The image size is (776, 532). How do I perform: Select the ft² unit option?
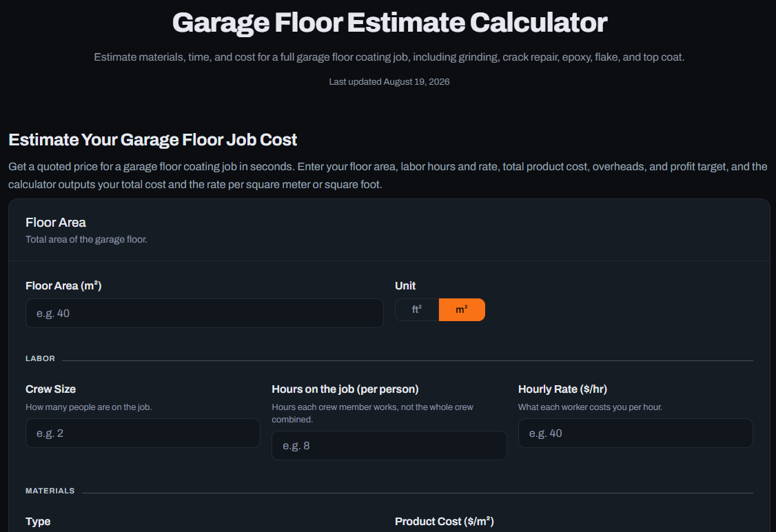click(417, 310)
